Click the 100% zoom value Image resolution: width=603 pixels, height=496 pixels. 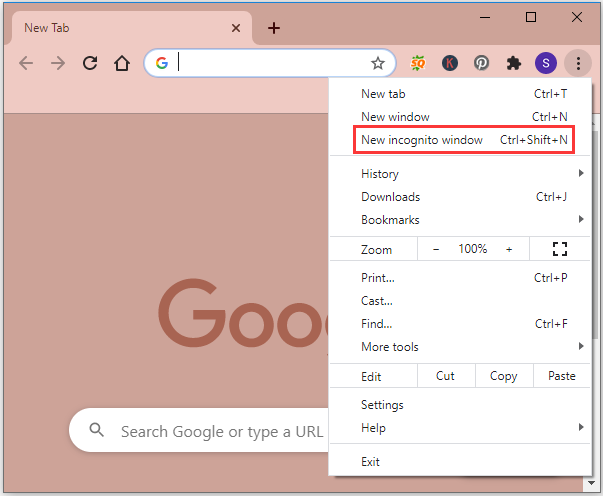473,249
